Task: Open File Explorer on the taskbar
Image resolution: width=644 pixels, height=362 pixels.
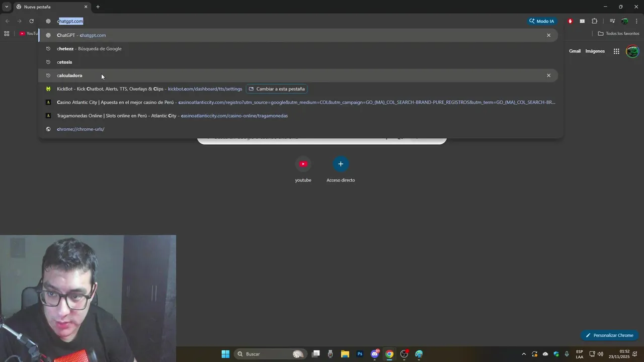Action: (x=345, y=354)
